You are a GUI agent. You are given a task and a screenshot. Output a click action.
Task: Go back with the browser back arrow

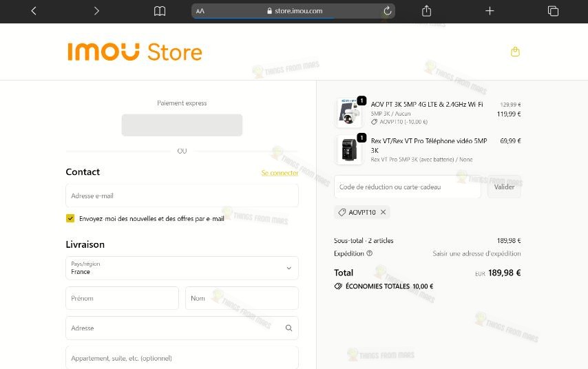click(34, 11)
